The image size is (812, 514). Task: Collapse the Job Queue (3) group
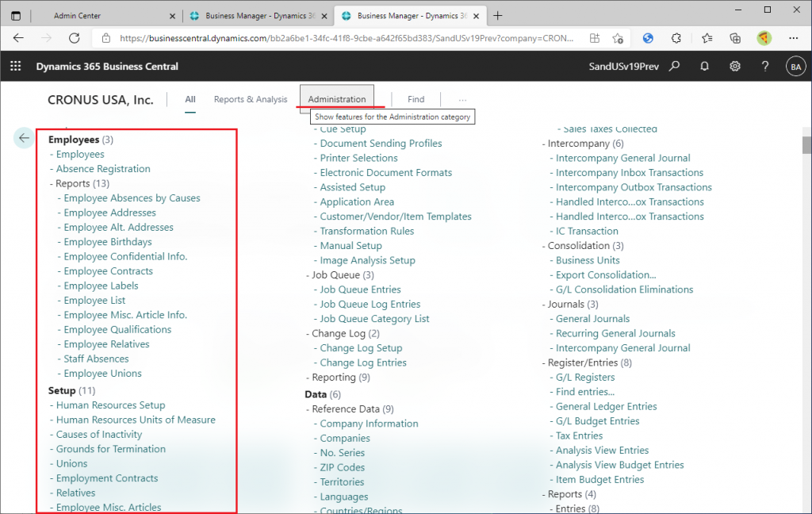pyautogui.click(x=339, y=274)
